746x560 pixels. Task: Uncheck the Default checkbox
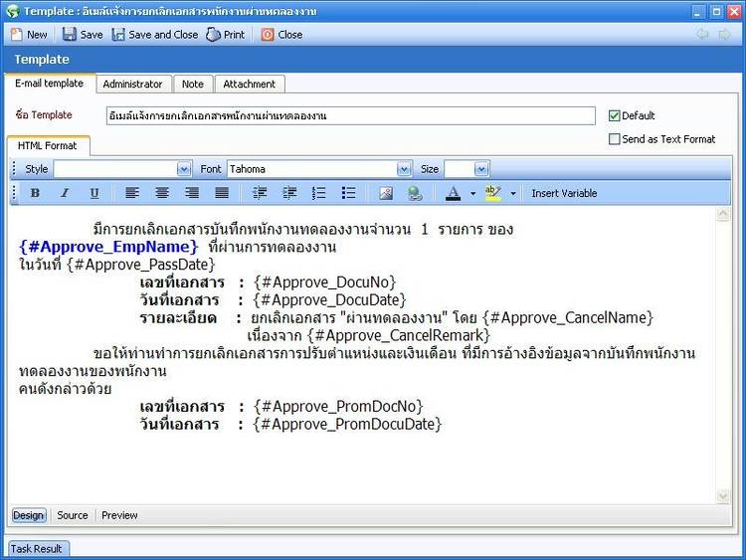point(615,115)
